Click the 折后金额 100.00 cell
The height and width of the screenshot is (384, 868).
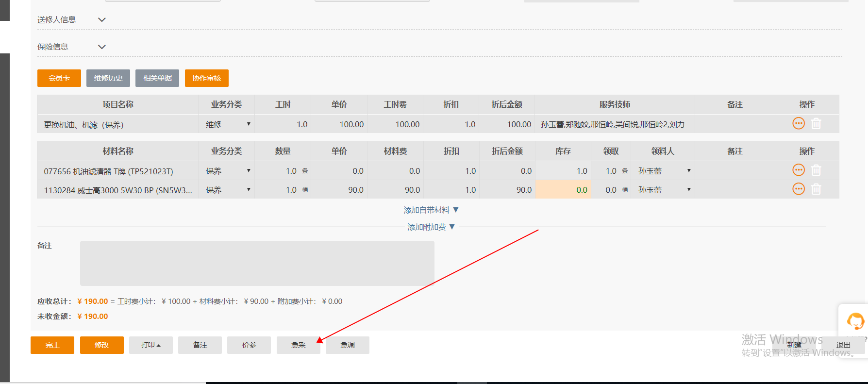[507, 124]
